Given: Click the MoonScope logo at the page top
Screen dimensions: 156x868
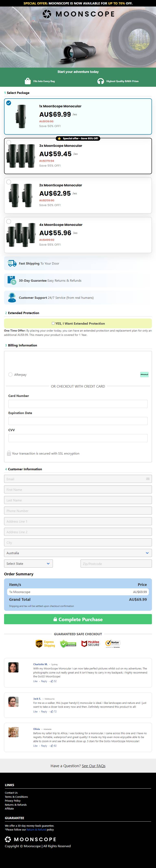Looking at the screenshot, I should [x=78, y=14].
